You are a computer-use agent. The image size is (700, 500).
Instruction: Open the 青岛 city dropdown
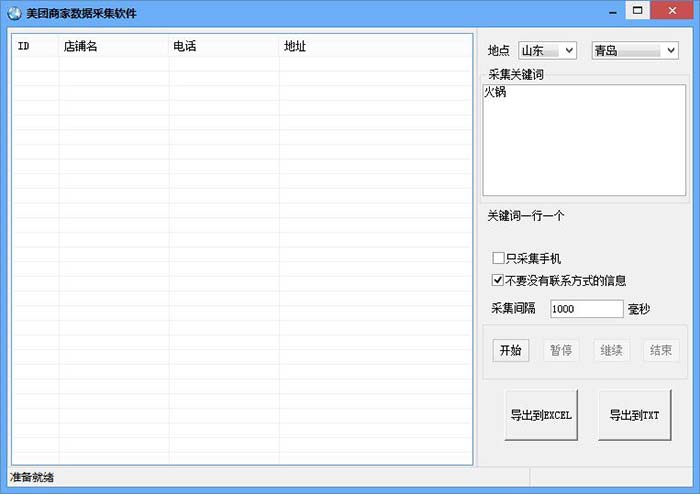tap(635, 50)
